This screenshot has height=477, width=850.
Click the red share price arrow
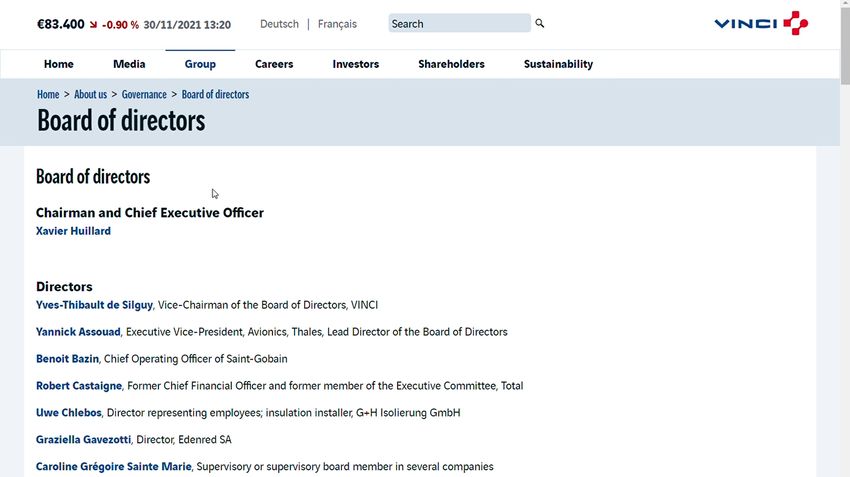coord(93,24)
